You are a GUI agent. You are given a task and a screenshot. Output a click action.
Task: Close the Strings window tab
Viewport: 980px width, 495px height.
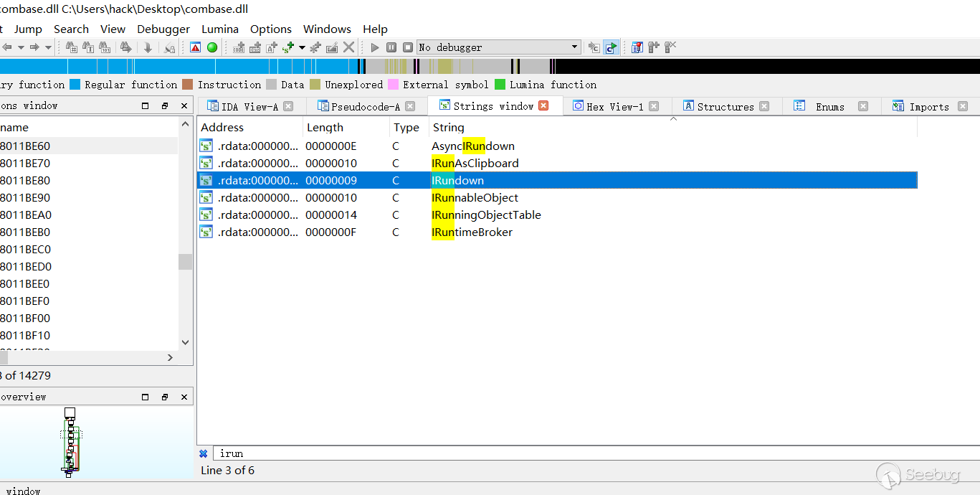543,105
